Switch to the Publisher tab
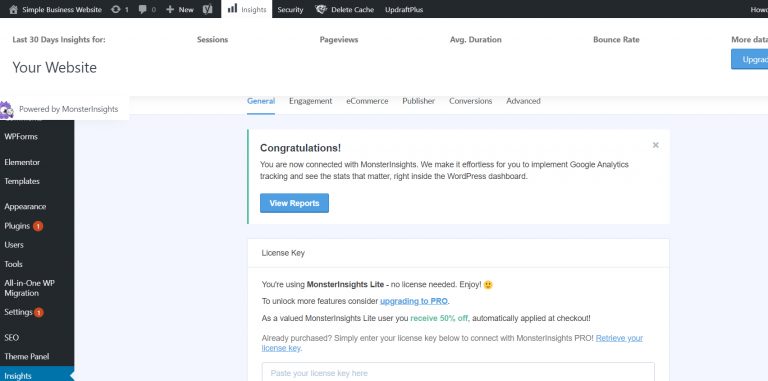 pos(419,101)
